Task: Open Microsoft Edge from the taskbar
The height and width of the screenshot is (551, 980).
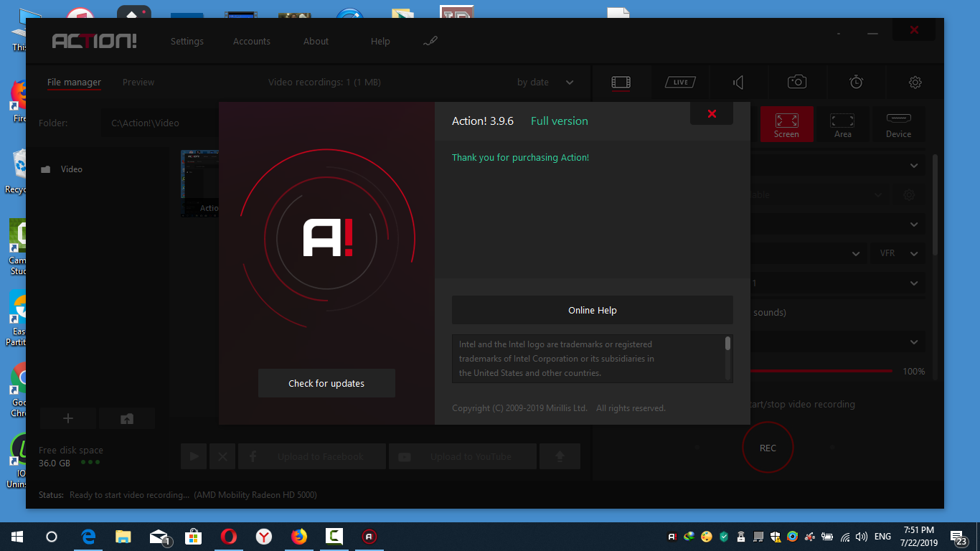Action: click(88, 537)
